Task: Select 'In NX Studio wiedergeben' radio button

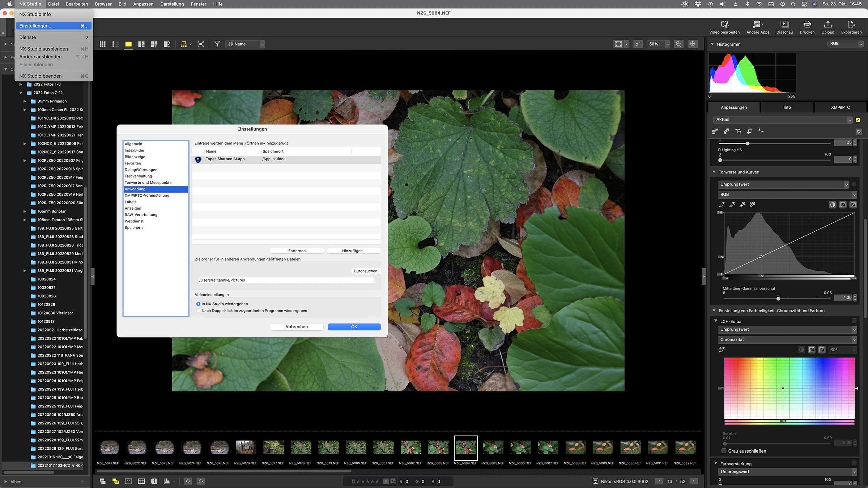Action: click(198, 304)
